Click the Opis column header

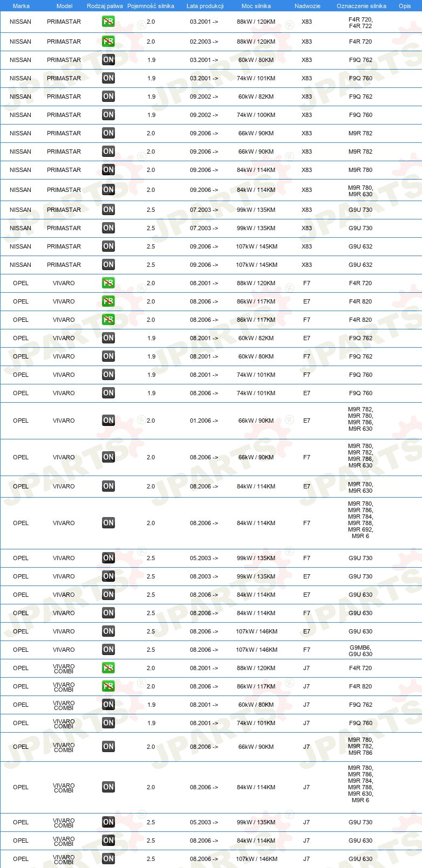(405, 6)
